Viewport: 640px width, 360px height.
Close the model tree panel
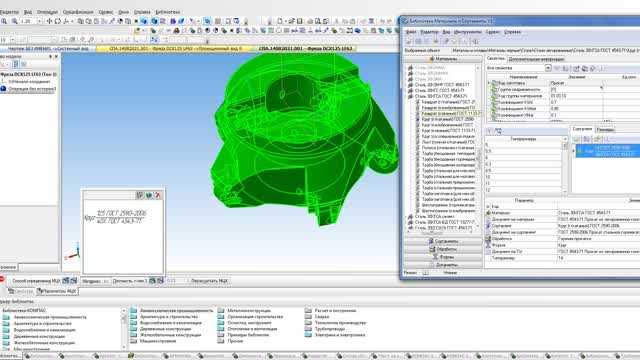(56, 56)
